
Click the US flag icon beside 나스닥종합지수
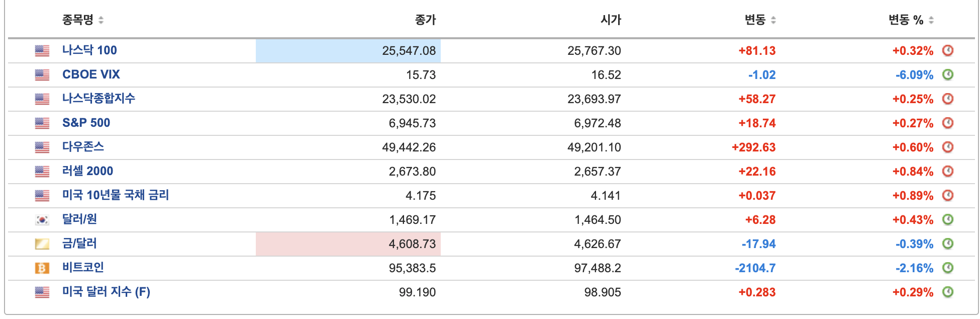[x=42, y=99]
